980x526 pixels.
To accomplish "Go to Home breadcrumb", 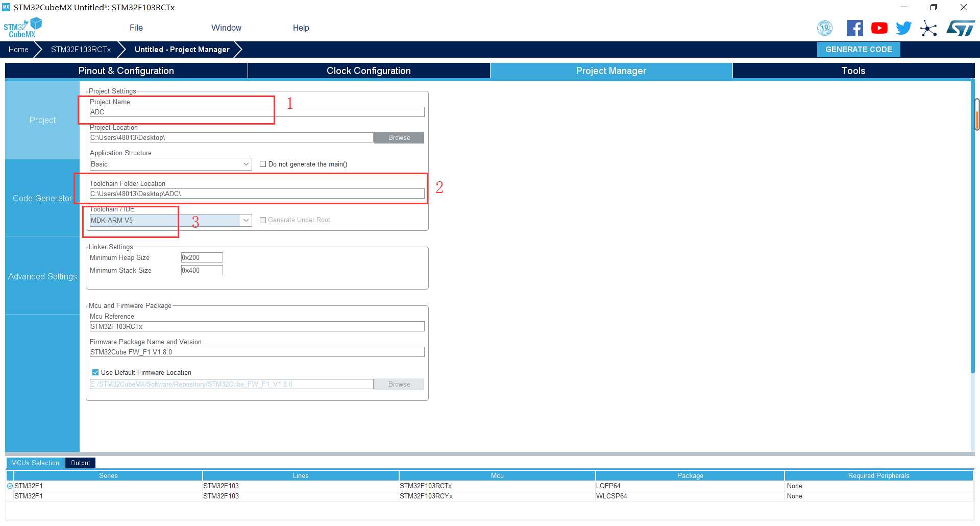I will coord(18,50).
